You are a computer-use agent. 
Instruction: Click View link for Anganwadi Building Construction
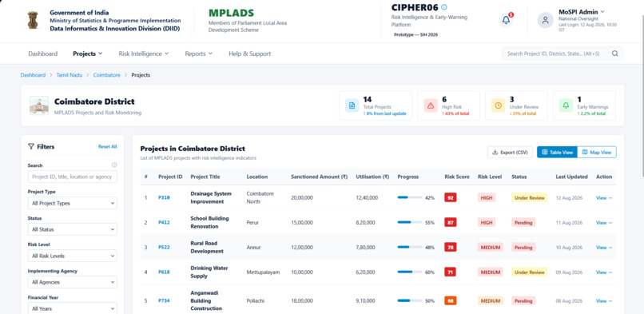click(x=604, y=301)
